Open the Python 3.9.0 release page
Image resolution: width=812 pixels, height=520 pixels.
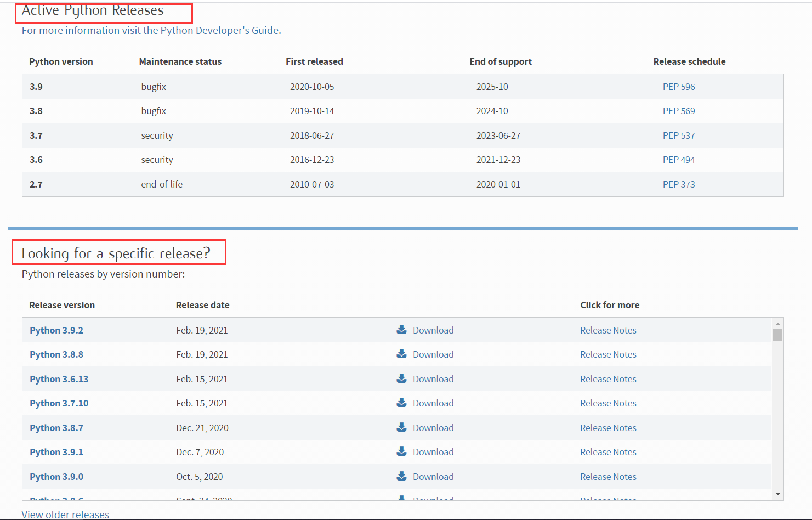pos(56,477)
